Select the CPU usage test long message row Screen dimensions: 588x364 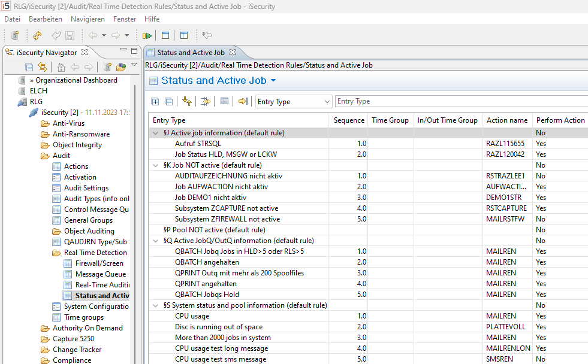coord(368,348)
